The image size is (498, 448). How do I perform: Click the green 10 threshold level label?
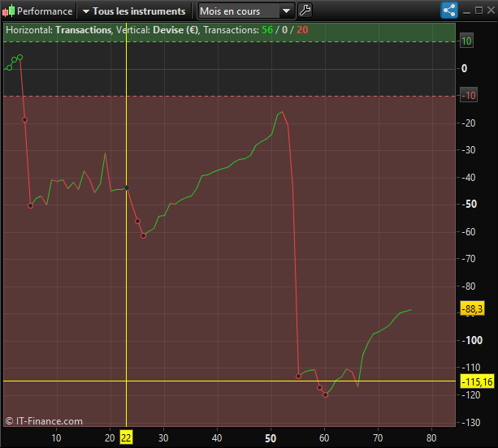pos(466,41)
